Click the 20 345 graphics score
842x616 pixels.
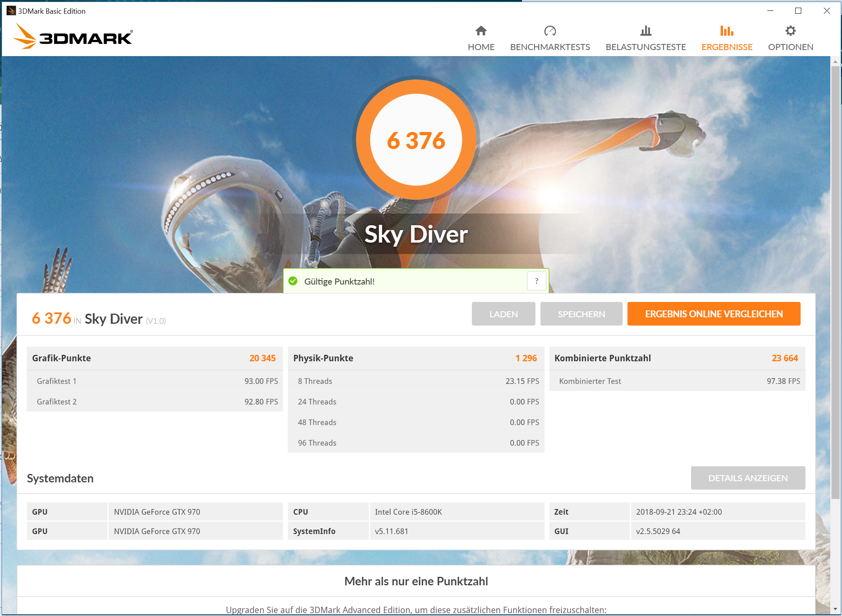262,358
